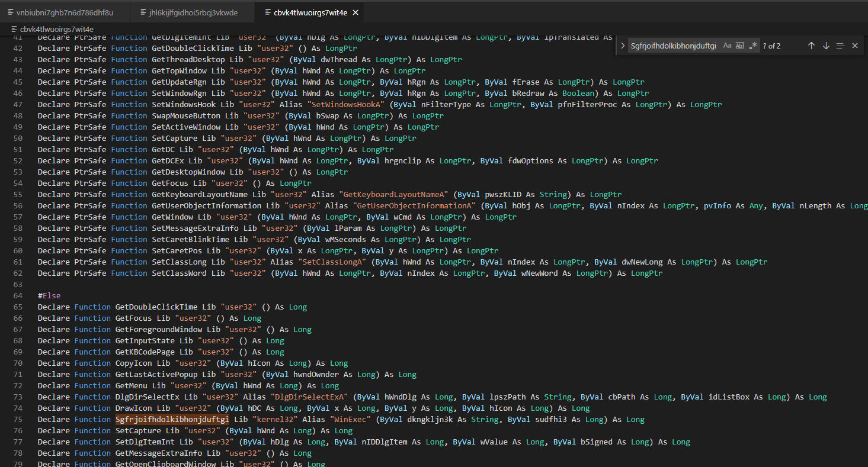Click fdwOptions parameter on line 52

[x=531, y=160]
